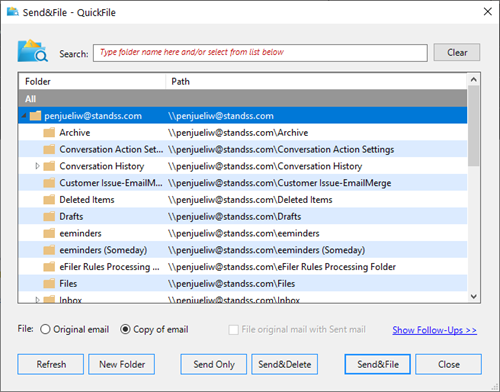This screenshot has width=500, height=392.
Task: Click the path ending in \Conversation History
Action: 265,166
